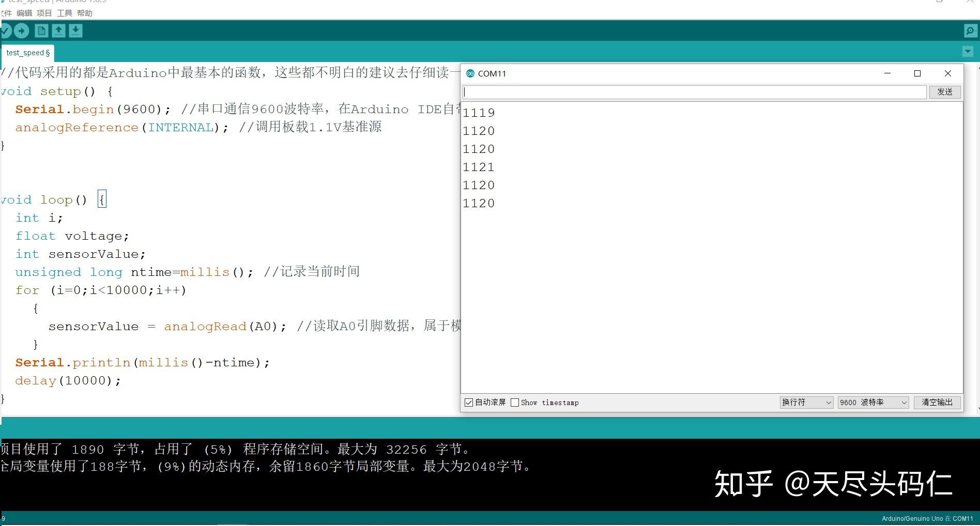Click the 发送 send button
This screenshot has width=980, height=526.
point(945,92)
